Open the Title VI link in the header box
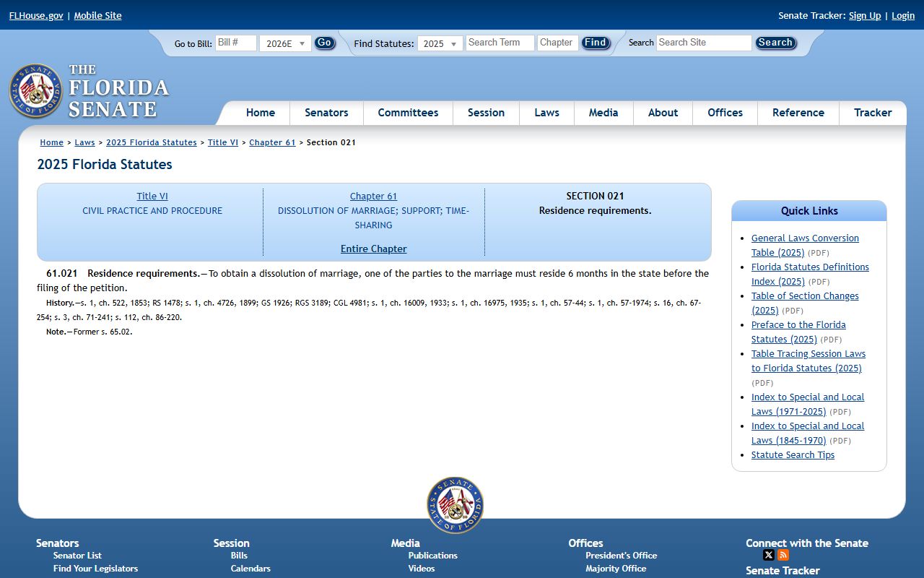 point(152,196)
